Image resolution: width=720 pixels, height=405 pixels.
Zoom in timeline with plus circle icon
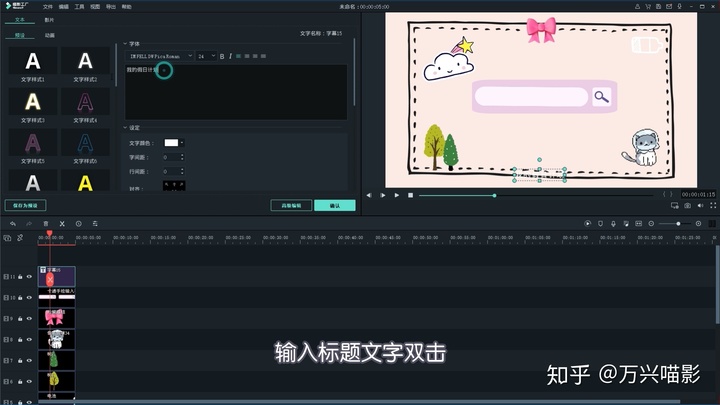(x=698, y=224)
